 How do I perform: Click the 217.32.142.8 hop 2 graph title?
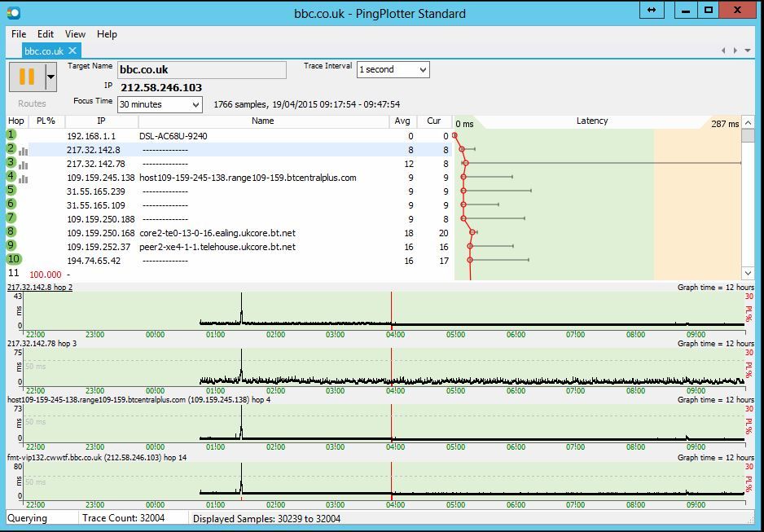tap(40, 288)
